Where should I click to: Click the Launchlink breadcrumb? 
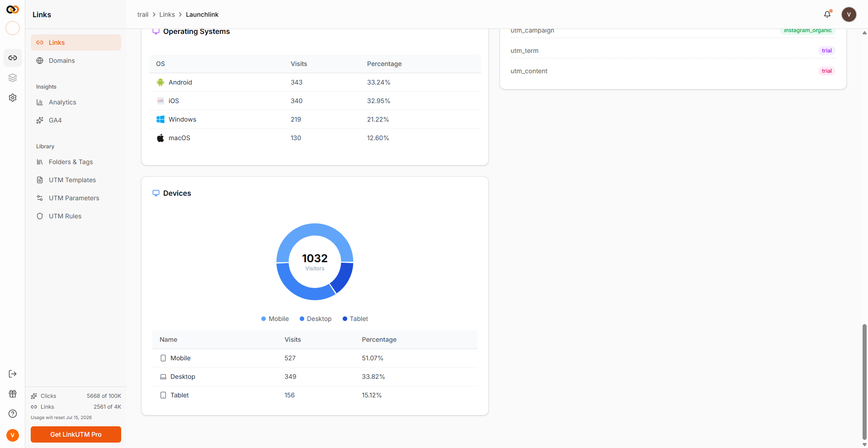(x=202, y=14)
